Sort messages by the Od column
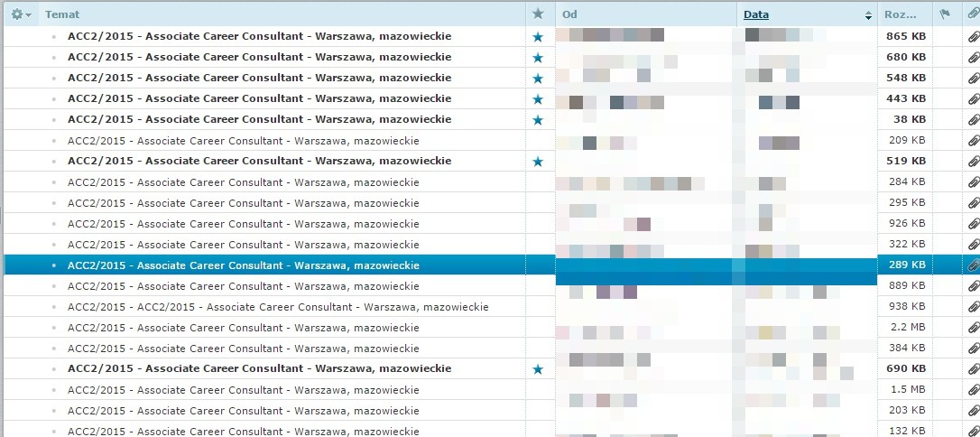The image size is (980, 437). point(569,14)
